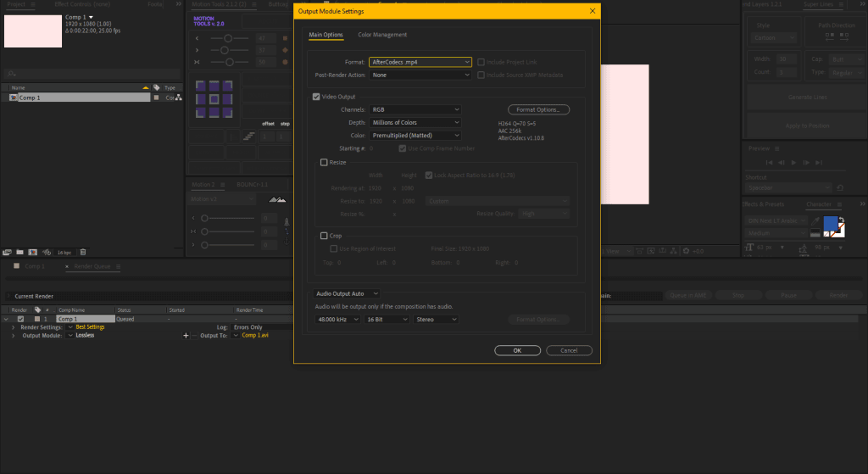
Task: Switch to the Color Management tab
Action: pyautogui.click(x=382, y=34)
